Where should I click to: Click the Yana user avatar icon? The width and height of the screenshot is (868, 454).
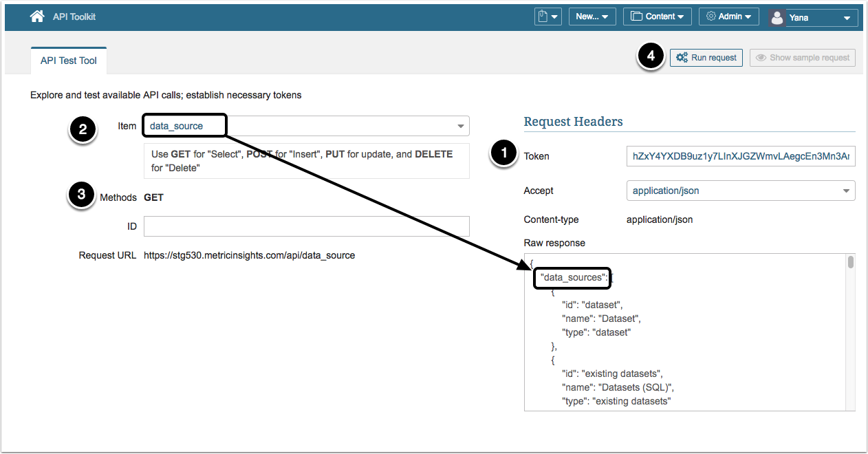777,17
